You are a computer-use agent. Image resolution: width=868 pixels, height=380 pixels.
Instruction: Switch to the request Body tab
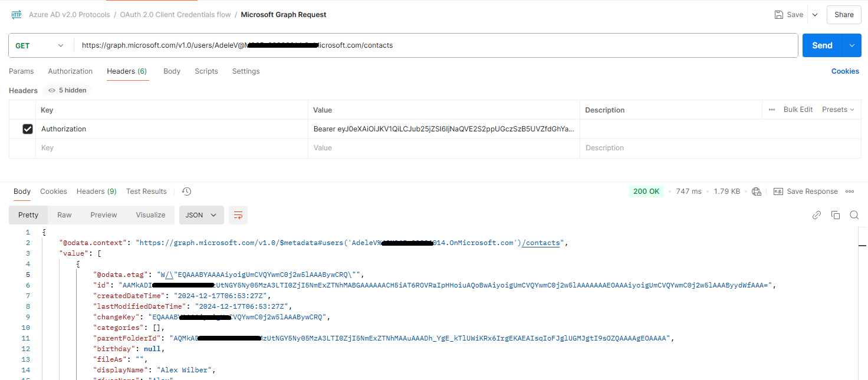pyautogui.click(x=172, y=71)
